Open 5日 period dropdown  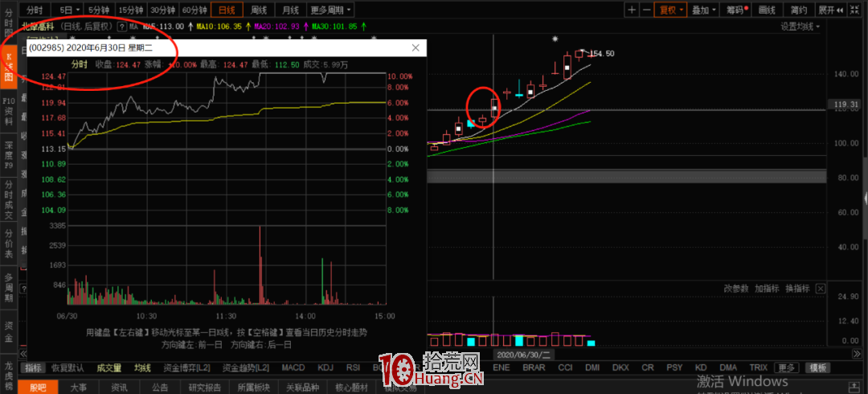pyautogui.click(x=69, y=10)
